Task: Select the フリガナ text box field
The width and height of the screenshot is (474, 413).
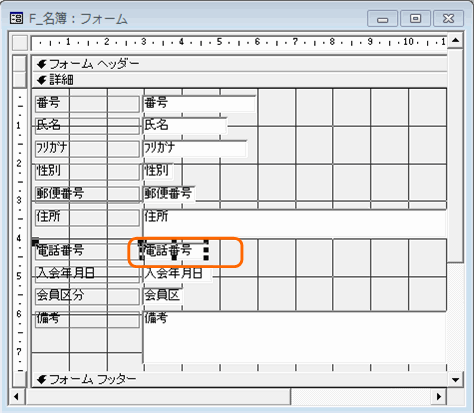Action: tap(195, 148)
